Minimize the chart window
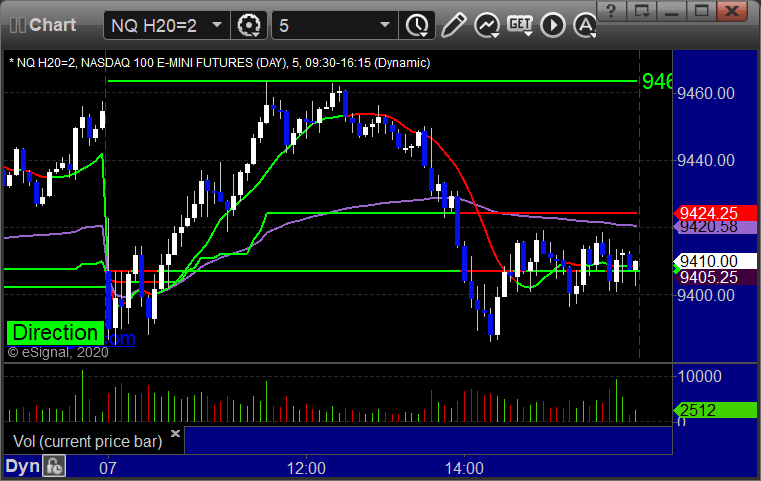The image size is (761, 481). point(671,11)
